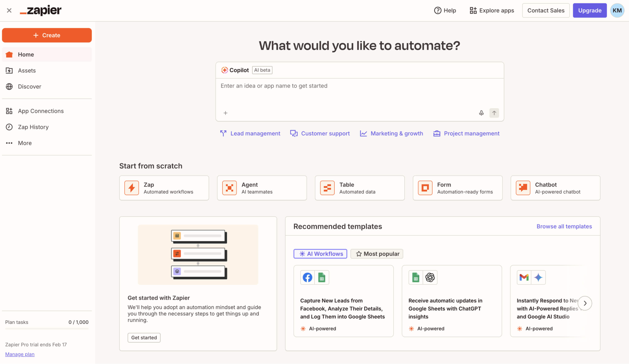
Task: Click the Plan tasks progress bar
Action: tap(47, 329)
